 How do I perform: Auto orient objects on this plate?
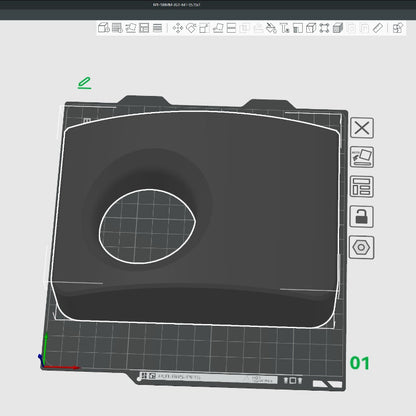point(362,157)
